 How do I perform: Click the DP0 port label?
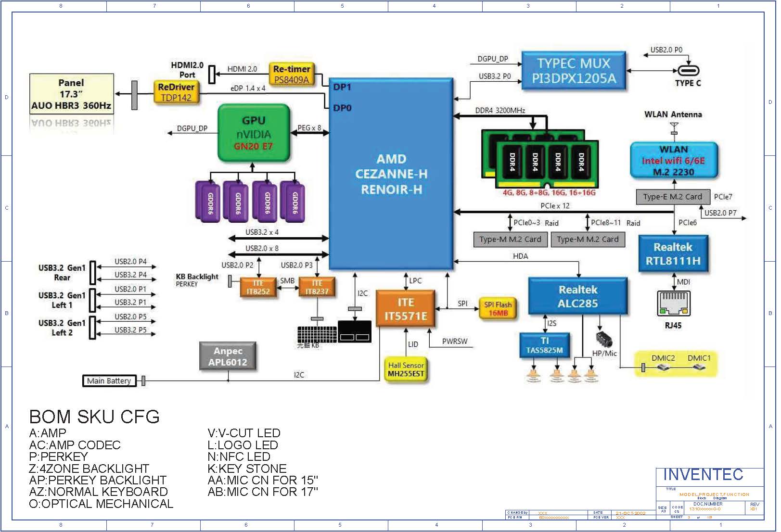(x=342, y=108)
